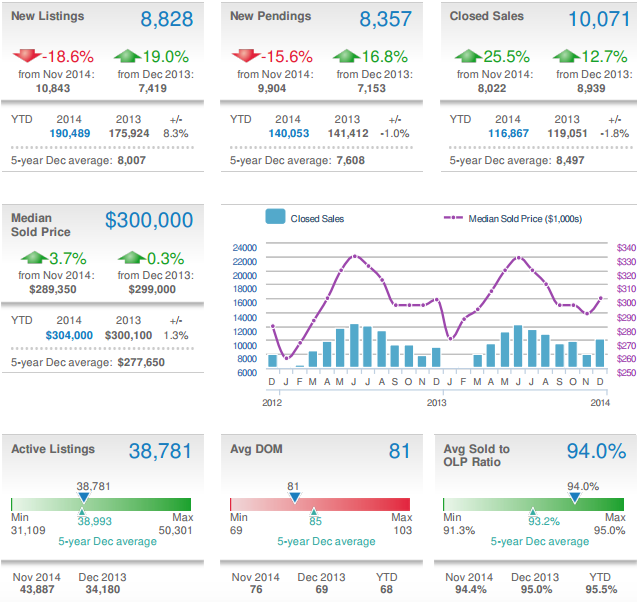
Task: Select the New Pendings headline value 8,357
Action: coord(386,19)
